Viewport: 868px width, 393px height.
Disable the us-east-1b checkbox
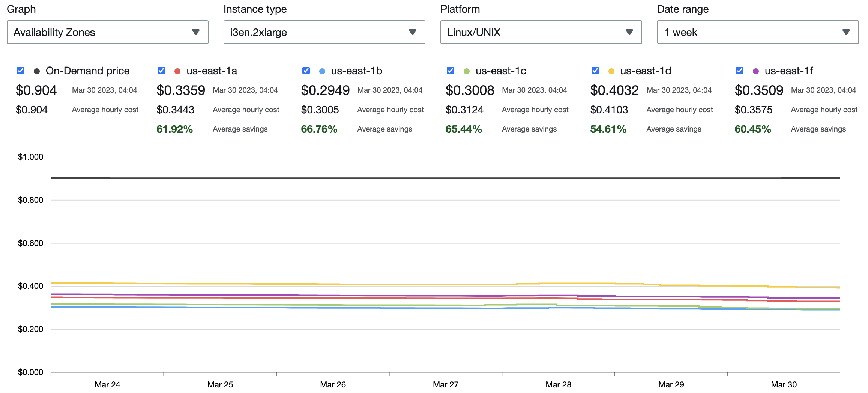click(x=306, y=71)
